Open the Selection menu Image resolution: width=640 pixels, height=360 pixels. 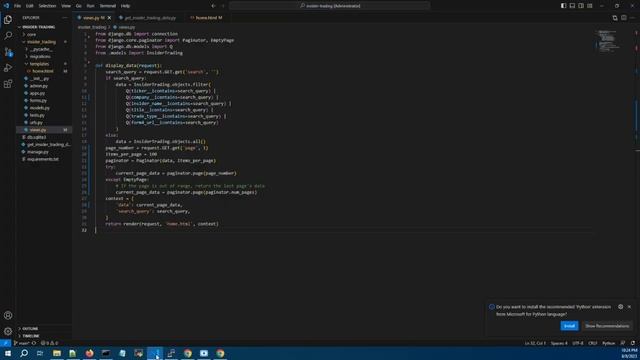click(x=47, y=6)
